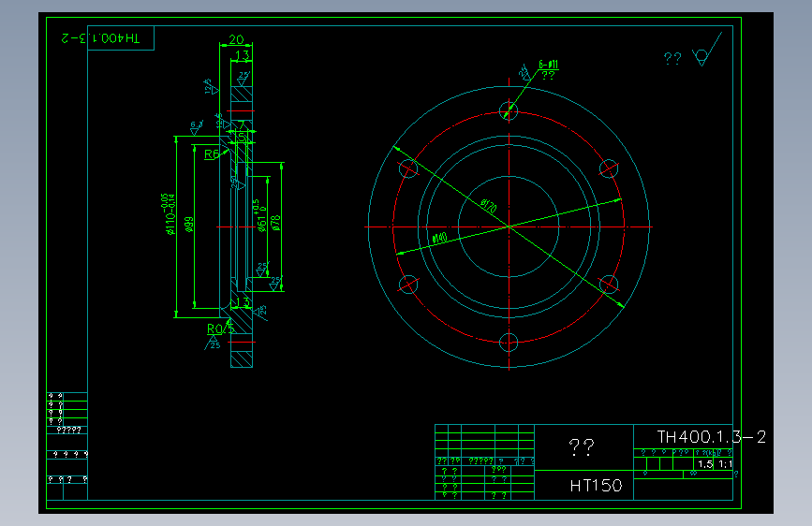Click the ????? label in left margin table

(x=68, y=430)
